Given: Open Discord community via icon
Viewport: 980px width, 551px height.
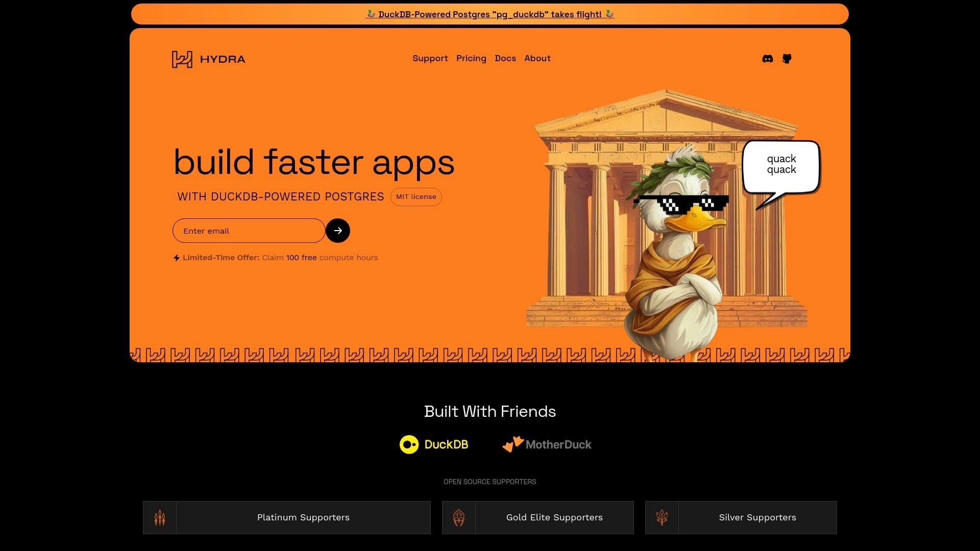Looking at the screenshot, I should (767, 59).
